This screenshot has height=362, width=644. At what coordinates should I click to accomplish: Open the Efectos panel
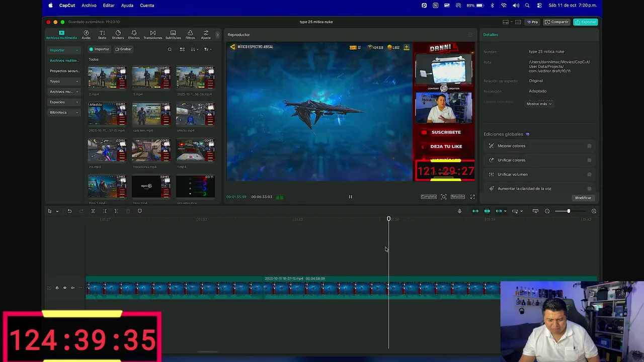tap(134, 35)
